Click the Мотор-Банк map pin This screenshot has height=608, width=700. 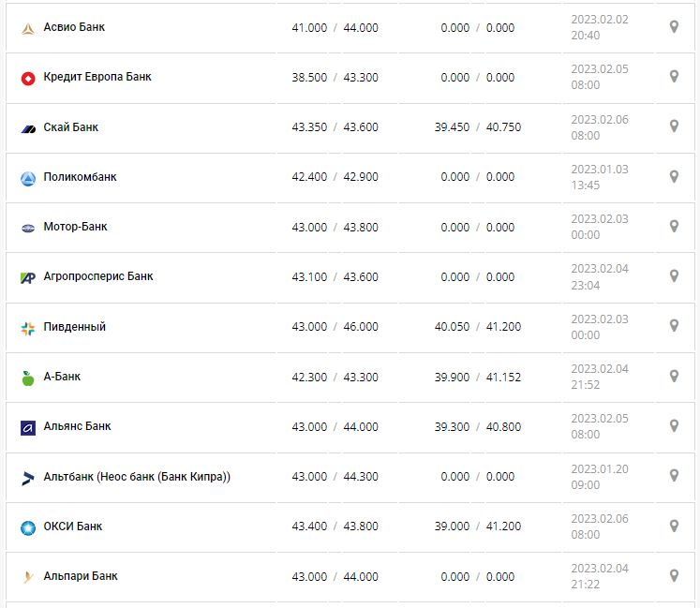pyautogui.click(x=673, y=226)
